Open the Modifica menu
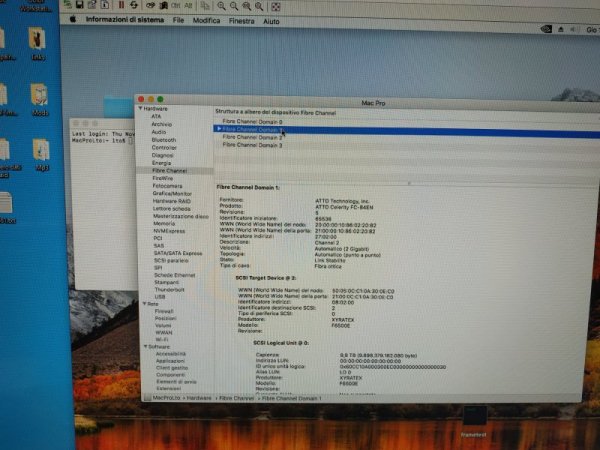Screen dimensions: 600x450 206,21
